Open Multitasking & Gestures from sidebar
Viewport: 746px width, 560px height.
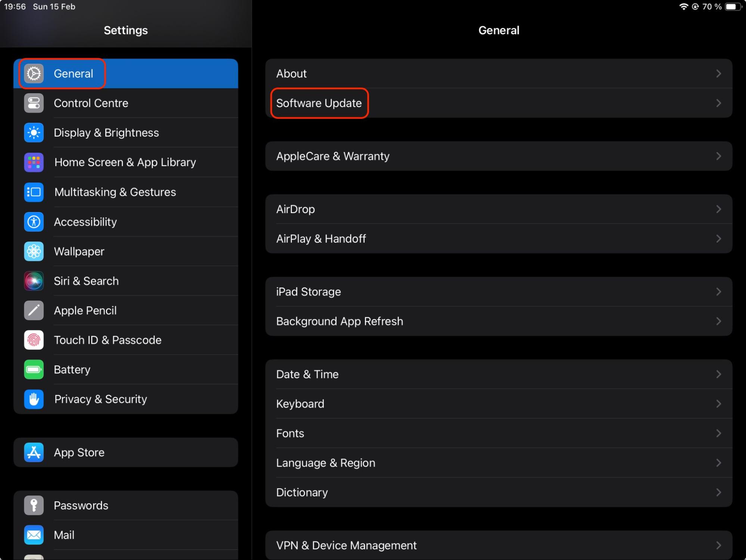(x=115, y=192)
